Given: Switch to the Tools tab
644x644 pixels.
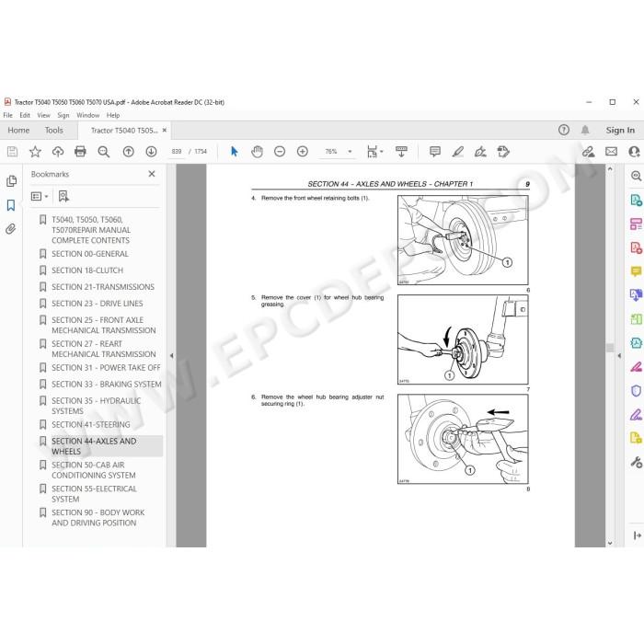Looking at the screenshot, I should tap(53, 131).
